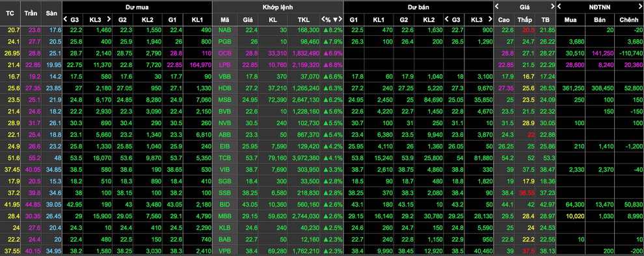This screenshot has height=256, width=644.
Task: Toggle sort triangle in percent column
Action: [x=336, y=20]
